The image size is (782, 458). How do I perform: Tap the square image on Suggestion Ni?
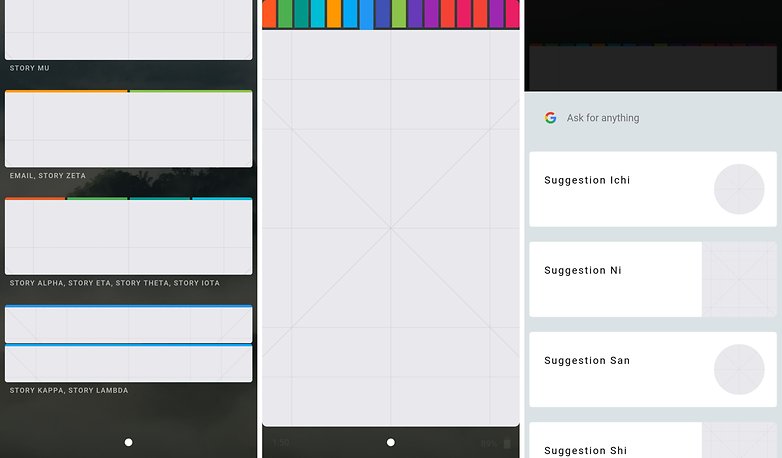coord(739,279)
